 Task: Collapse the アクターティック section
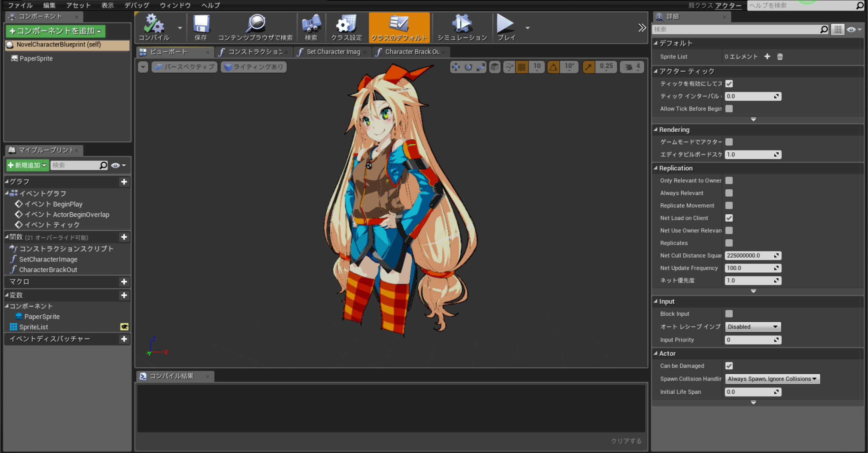pos(655,71)
